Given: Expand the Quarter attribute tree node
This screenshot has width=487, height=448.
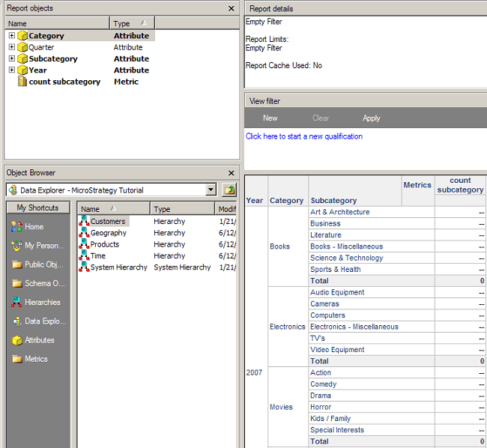Looking at the screenshot, I should 12,47.
